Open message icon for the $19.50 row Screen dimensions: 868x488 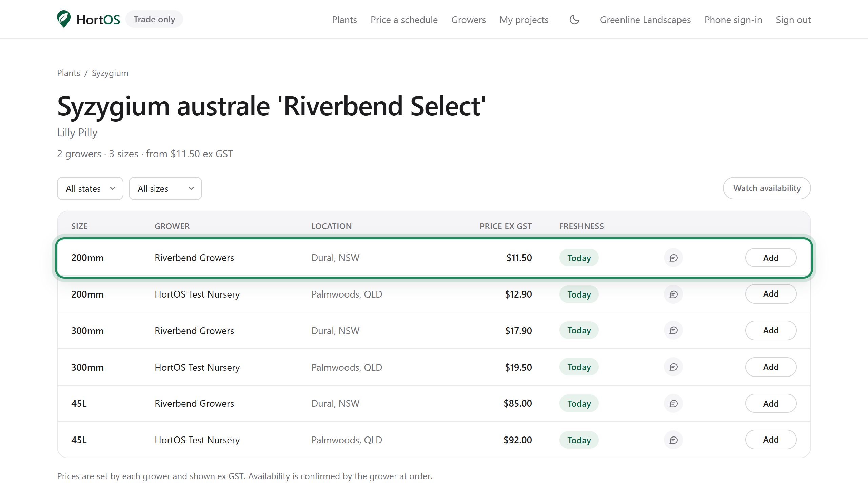673,367
